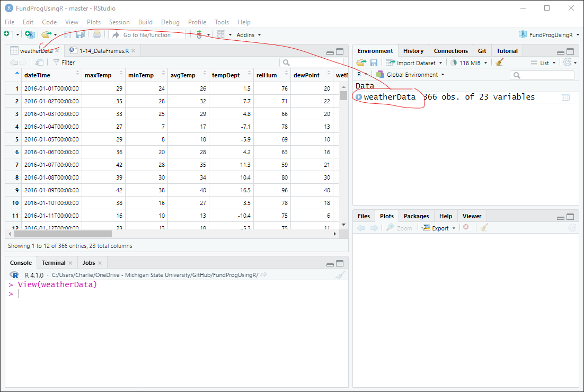Screen dimensions: 584x392
Task: Clear all plots broom icon
Action: click(484, 227)
